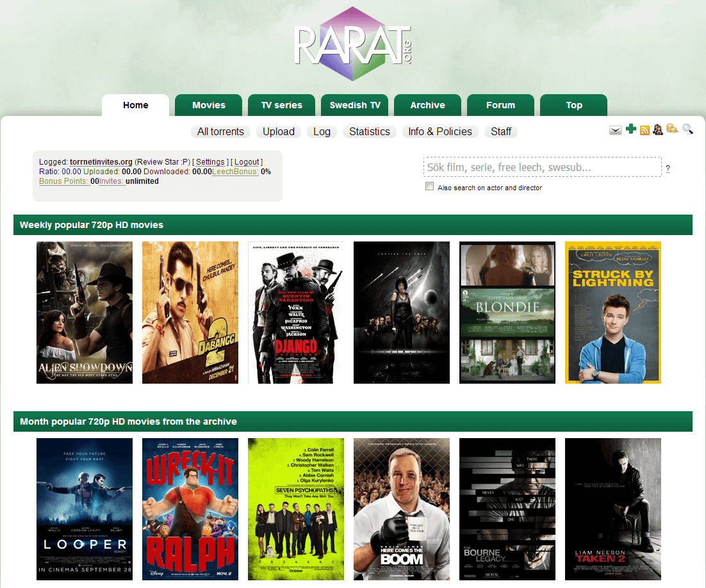Open the Bourne Legacy poster
This screenshot has height=588, width=706.
tap(507, 509)
